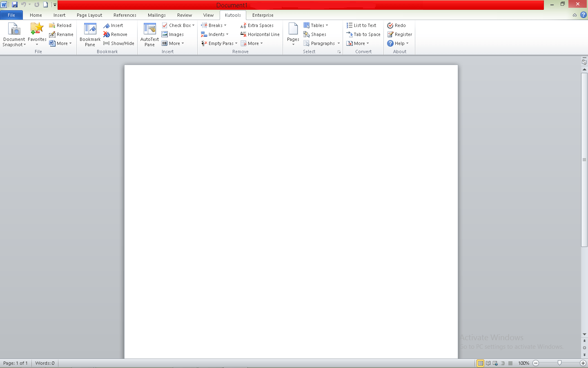Open the Empty Paras removal dropdown

coord(219,43)
